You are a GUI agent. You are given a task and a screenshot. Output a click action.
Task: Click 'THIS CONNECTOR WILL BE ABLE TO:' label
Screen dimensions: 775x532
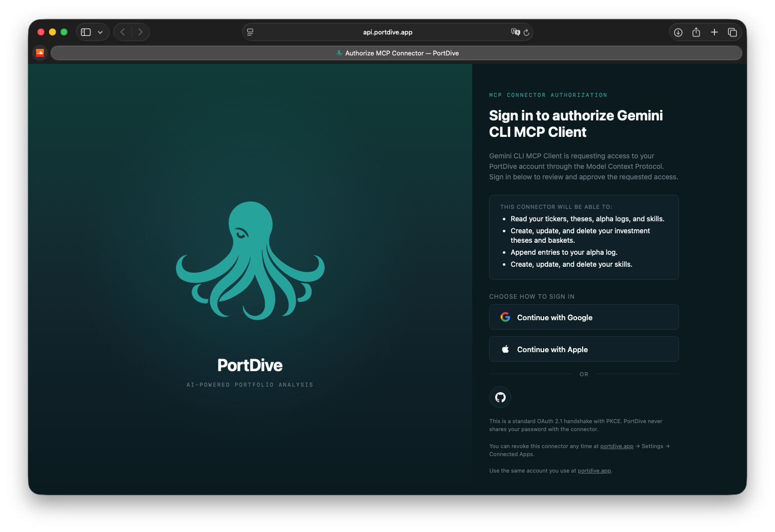point(556,207)
